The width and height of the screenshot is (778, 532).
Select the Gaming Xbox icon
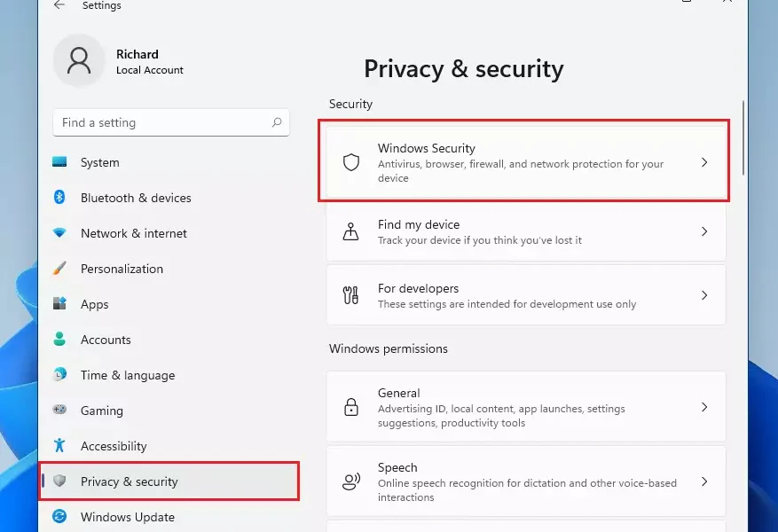tap(60, 411)
